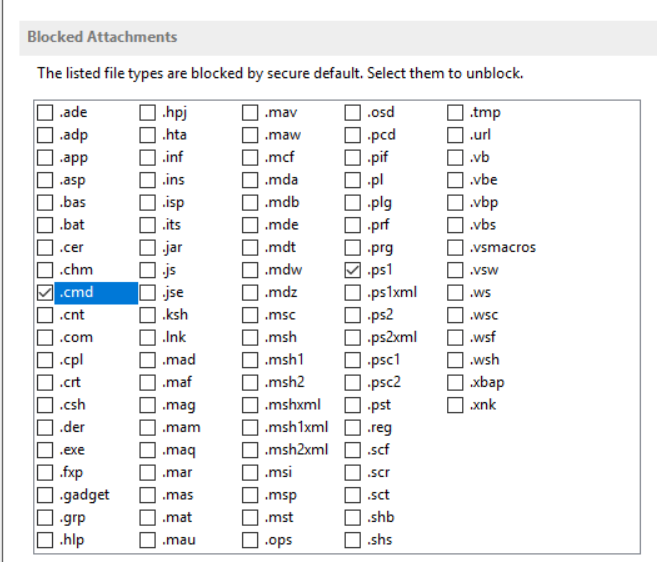657x562 pixels.
Task: Check the .mshxml checkbox
Action: pos(250,405)
